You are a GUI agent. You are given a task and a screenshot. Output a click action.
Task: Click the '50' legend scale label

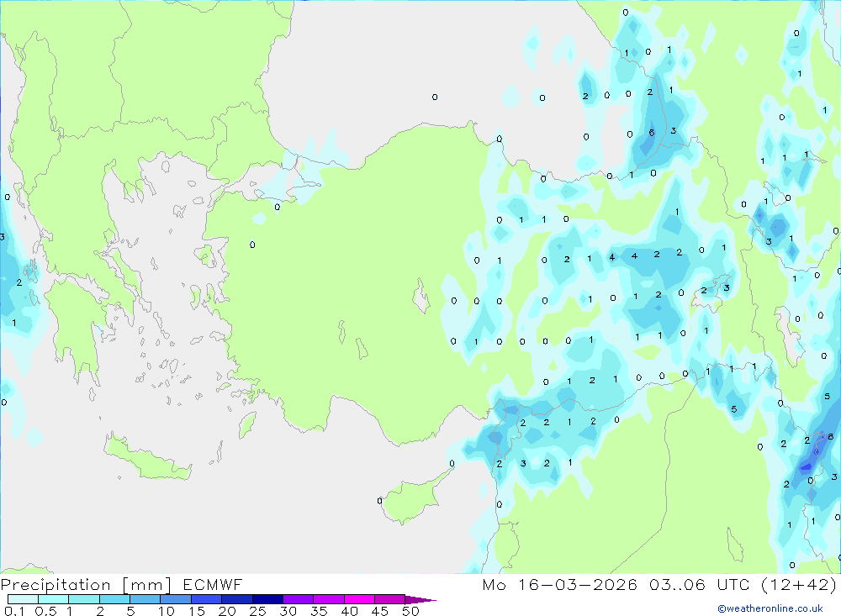point(410,611)
